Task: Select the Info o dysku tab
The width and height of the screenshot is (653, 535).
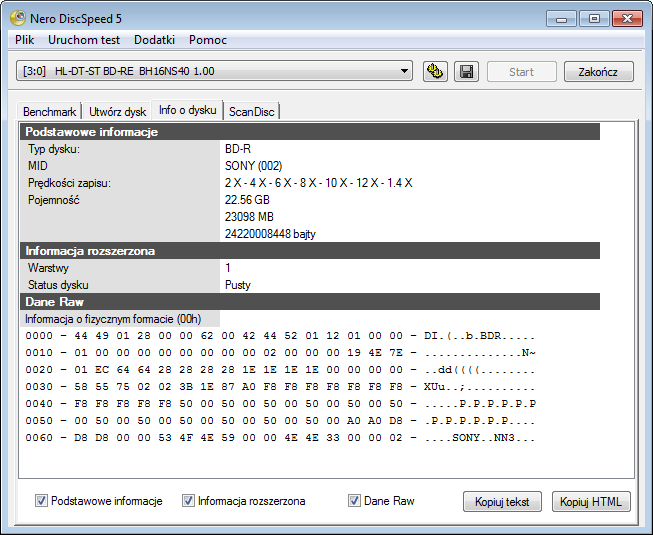Action: coord(187,110)
